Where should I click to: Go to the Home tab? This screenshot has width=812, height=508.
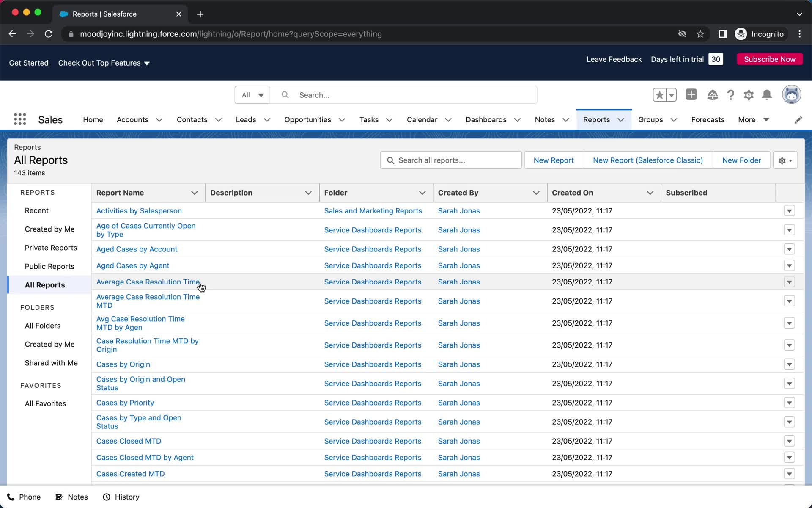coord(93,120)
